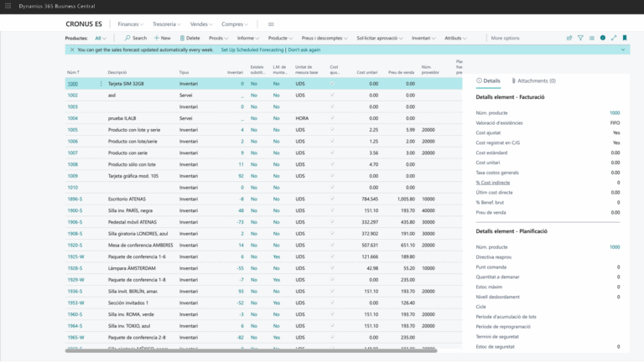
Task: Open row options for item 1000
Action: click(x=101, y=84)
